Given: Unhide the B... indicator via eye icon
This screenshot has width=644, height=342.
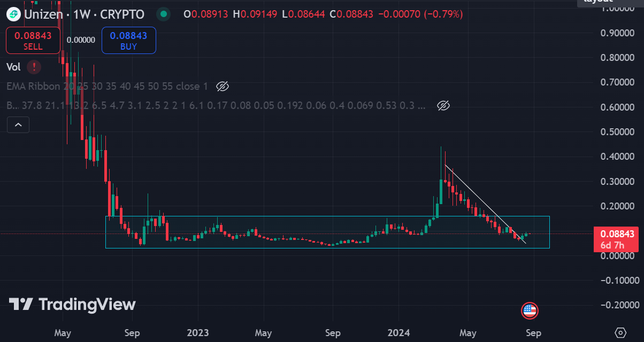Looking at the screenshot, I should click(x=443, y=105).
